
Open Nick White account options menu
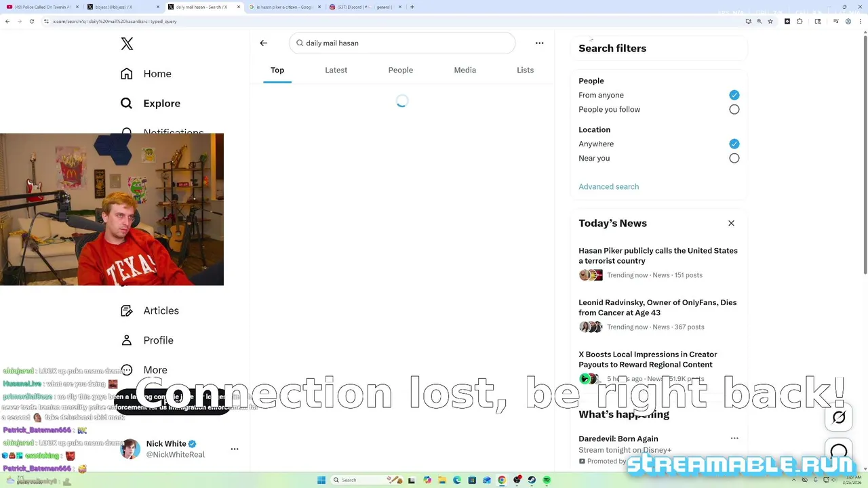pyautogui.click(x=235, y=449)
